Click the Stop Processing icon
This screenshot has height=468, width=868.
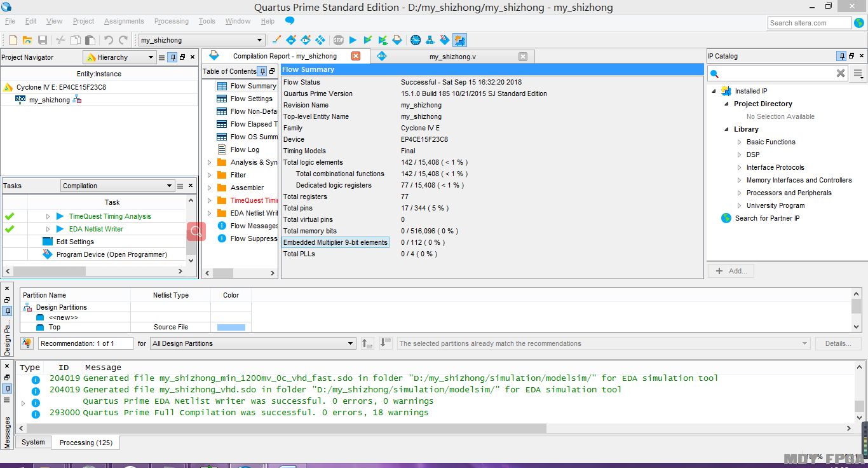[339, 40]
